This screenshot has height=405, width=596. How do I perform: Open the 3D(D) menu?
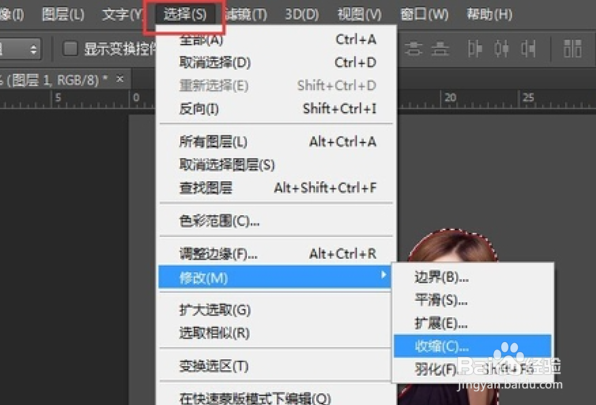point(302,15)
